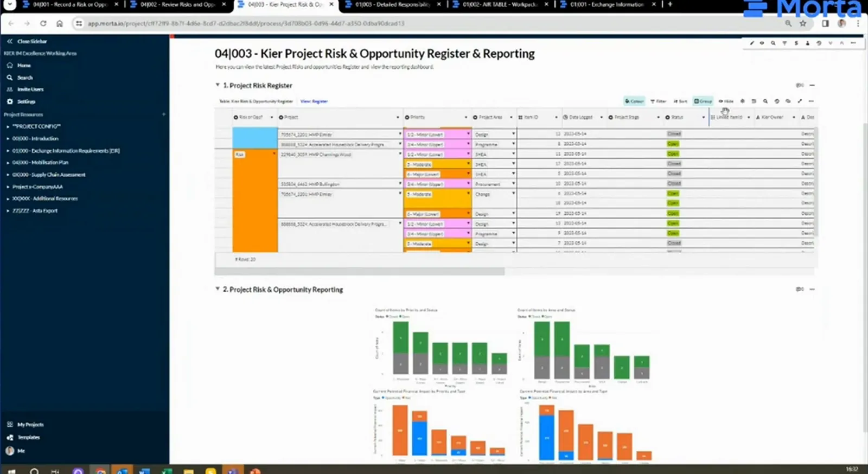Screen dimensions: 868x474
Task: Open the Project column header dropdown
Action: tap(398, 117)
